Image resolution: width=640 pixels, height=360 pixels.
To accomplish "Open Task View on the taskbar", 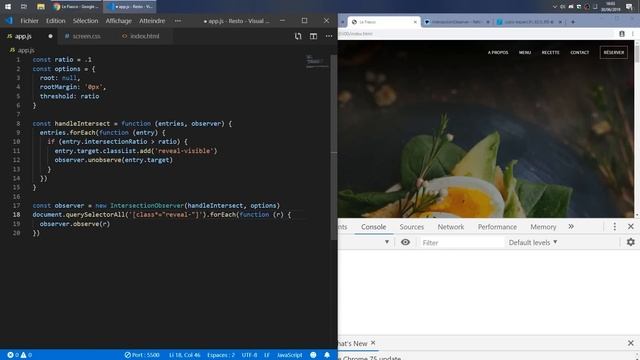I will pyautogui.click(x=24, y=7).
